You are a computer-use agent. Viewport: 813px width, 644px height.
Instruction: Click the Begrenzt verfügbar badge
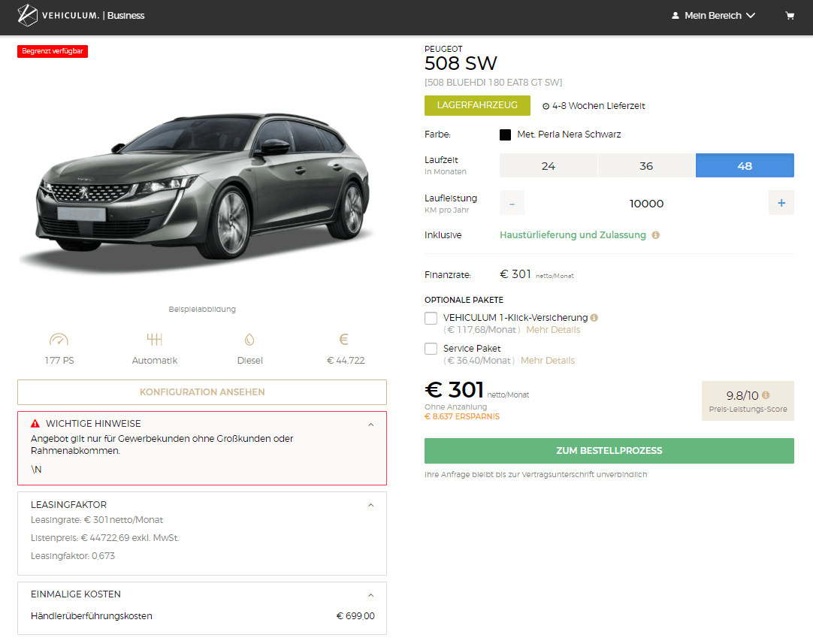53,51
